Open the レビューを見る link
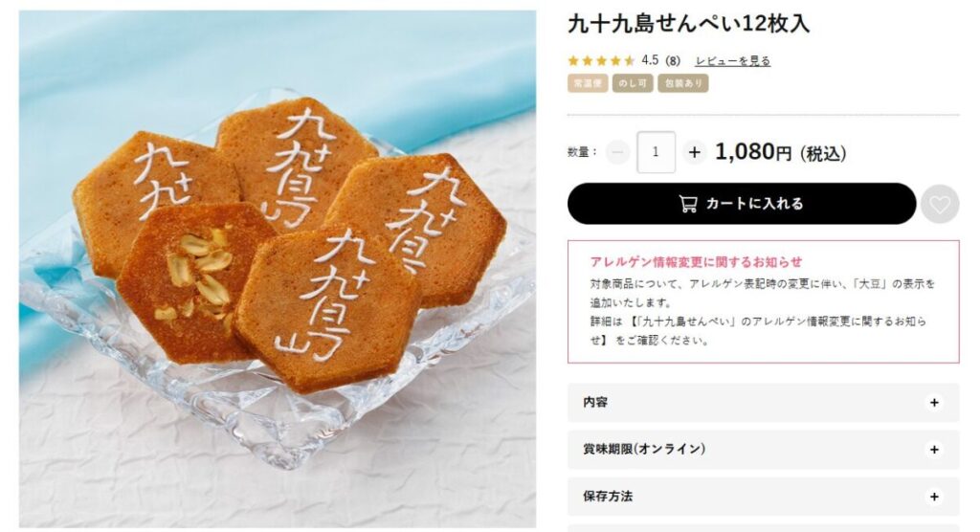Viewport: 980px width, 532px height. [x=732, y=60]
